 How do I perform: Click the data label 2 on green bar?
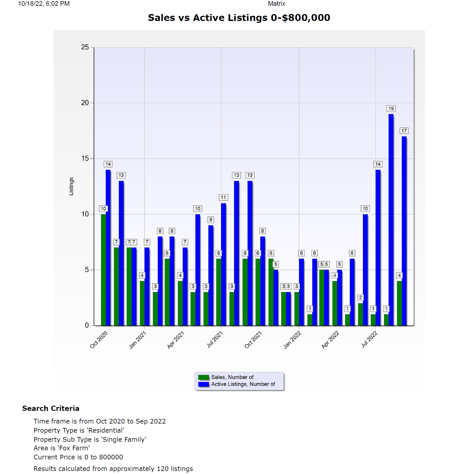(360, 298)
